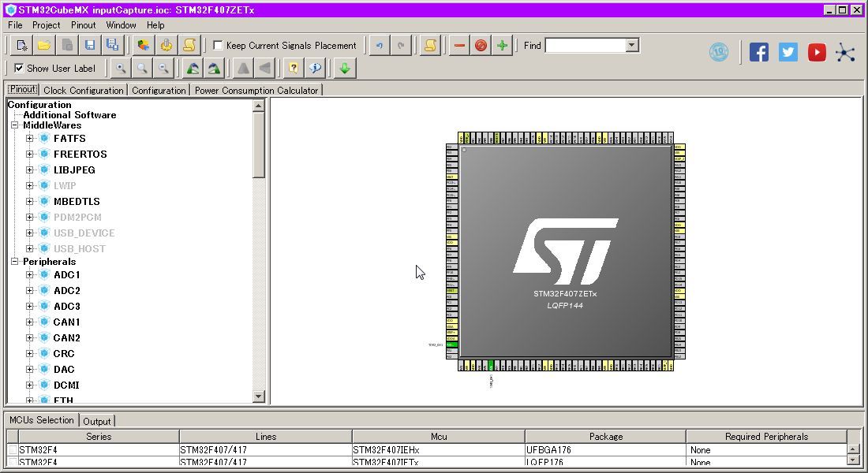Image resolution: width=868 pixels, height=473 pixels.
Task: Click the first magnifier zoom icon
Action: pyautogui.click(x=121, y=68)
